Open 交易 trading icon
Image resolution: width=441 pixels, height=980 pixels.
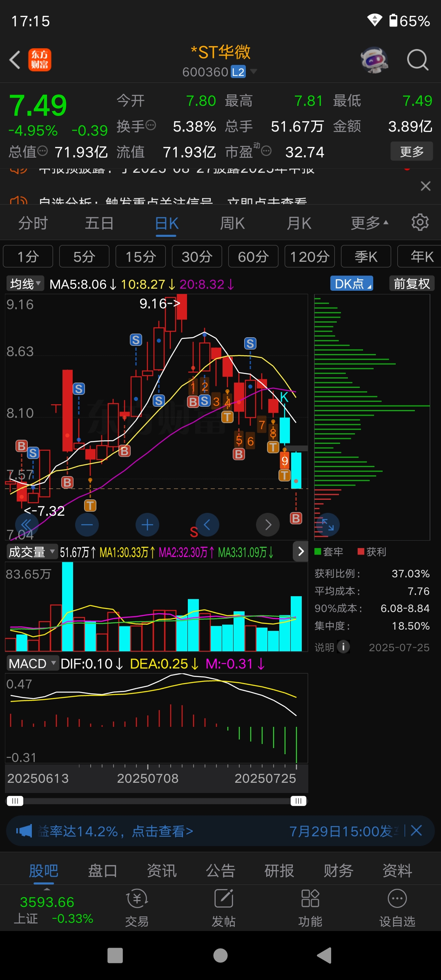click(137, 908)
